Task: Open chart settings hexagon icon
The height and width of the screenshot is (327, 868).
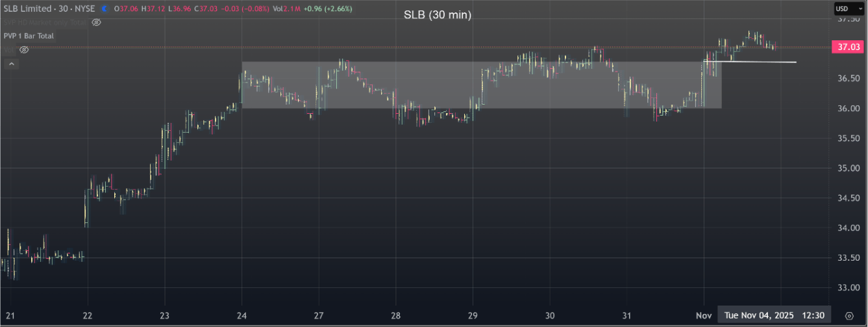Action: pos(849,316)
